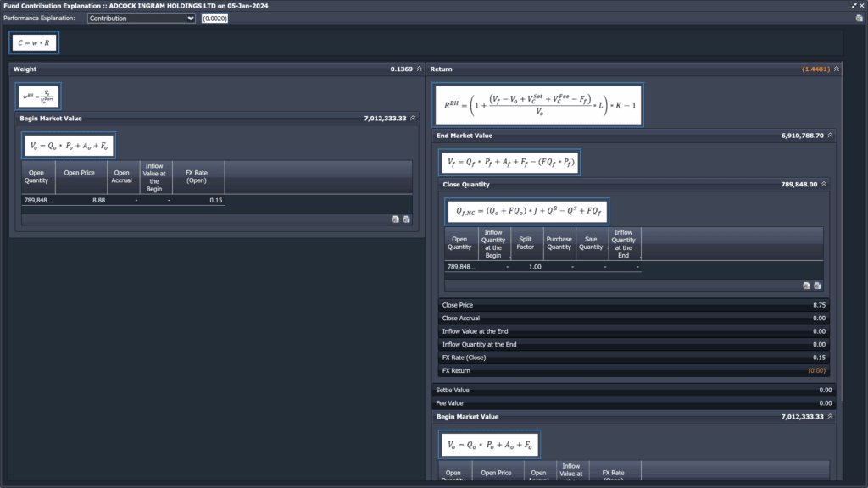Click the left export icon under Open Price table

(x=395, y=219)
